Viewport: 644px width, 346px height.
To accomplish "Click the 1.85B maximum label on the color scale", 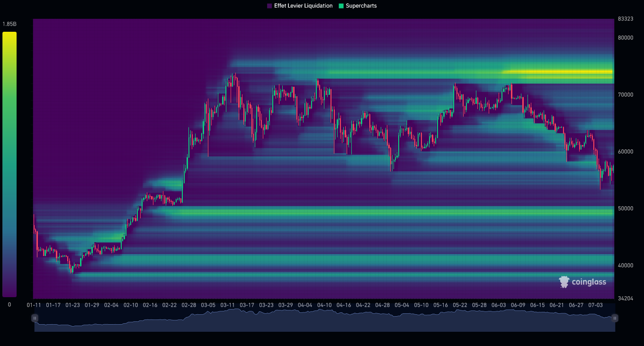I will point(9,24).
